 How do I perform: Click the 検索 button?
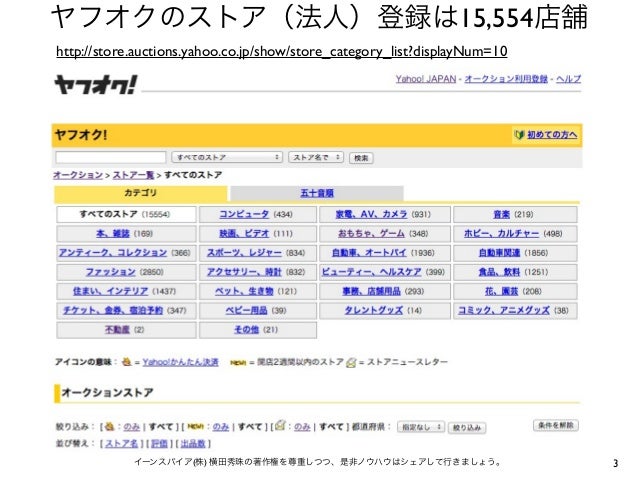point(361,158)
